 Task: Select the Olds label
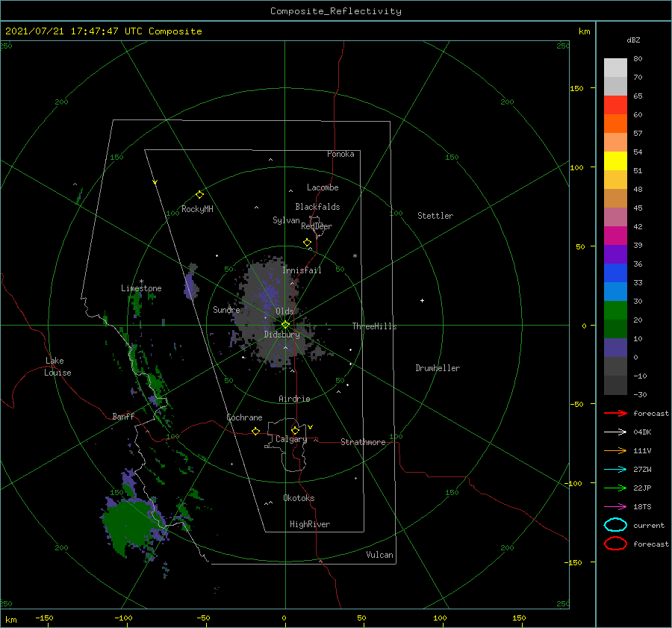284,311
